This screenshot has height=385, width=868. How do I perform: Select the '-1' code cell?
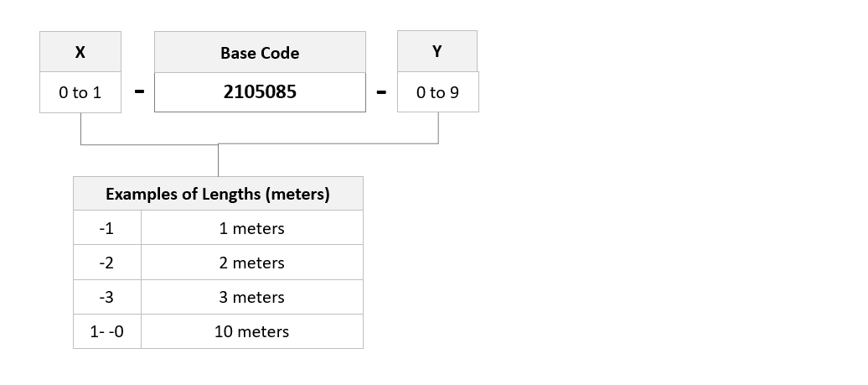point(107,227)
